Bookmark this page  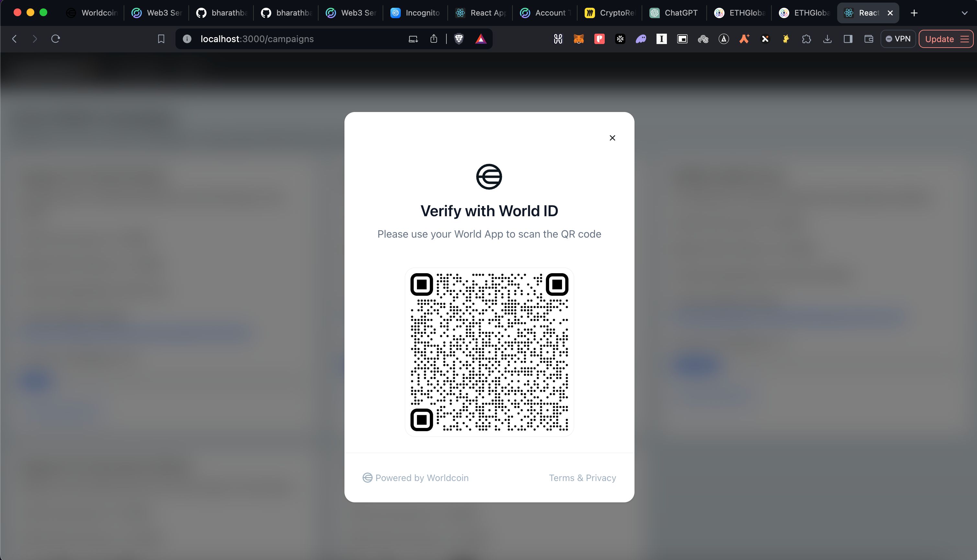pos(161,39)
